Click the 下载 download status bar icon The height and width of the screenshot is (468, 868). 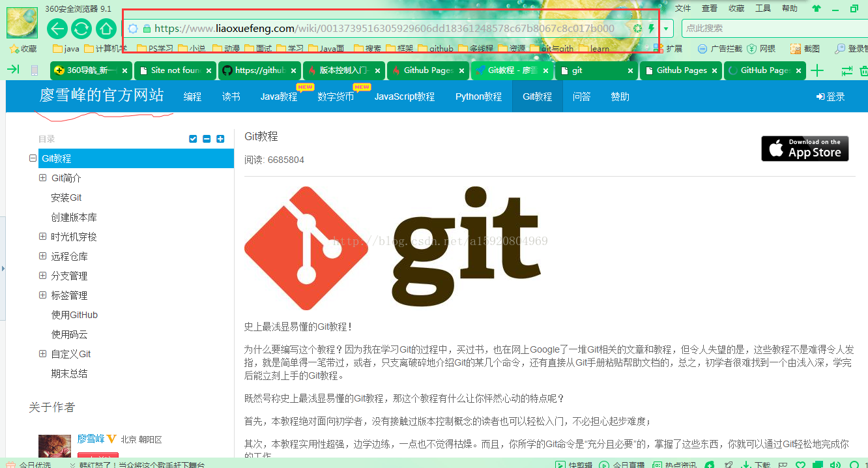click(756, 465)
